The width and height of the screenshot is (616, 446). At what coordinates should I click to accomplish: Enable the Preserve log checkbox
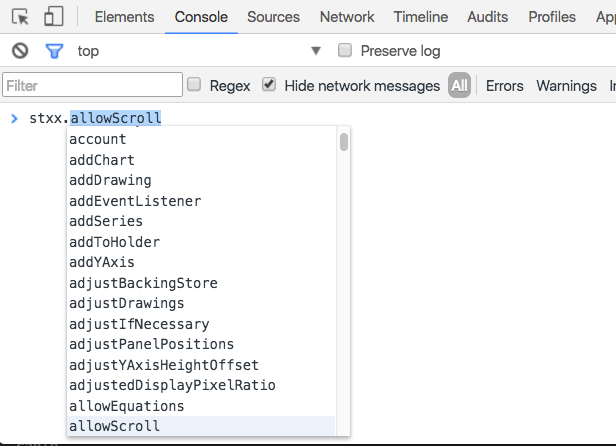[x=345, y=50]
